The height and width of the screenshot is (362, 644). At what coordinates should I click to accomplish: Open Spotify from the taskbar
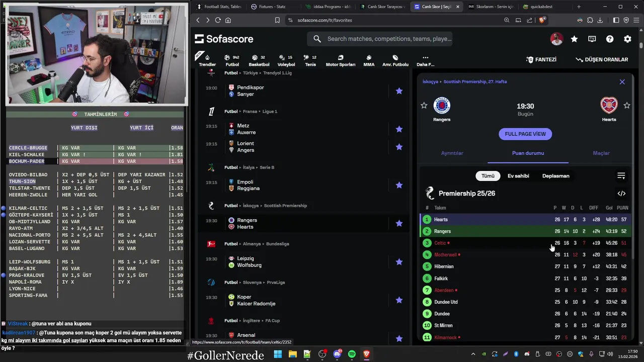click(x=352, y=354)
